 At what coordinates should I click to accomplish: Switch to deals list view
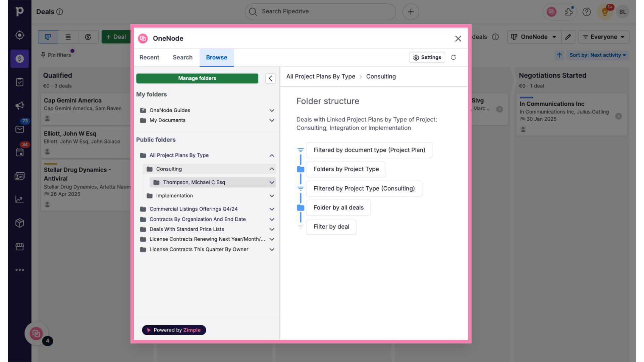(x=68, y=37)
